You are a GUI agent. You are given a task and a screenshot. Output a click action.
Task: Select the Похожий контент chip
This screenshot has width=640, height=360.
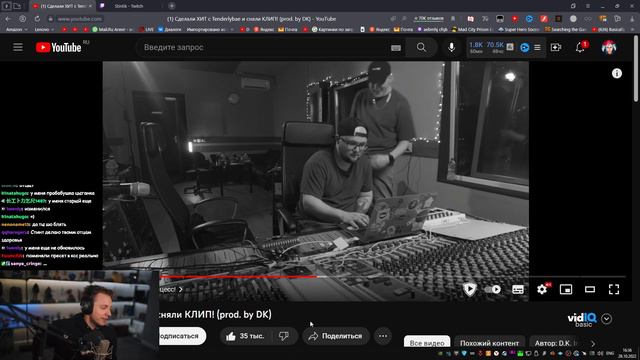[x=489, y=342]
